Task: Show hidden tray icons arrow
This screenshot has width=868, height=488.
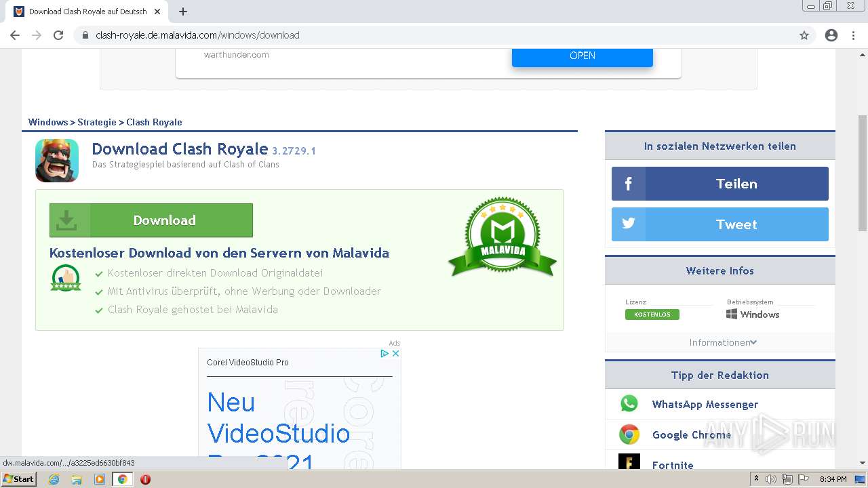Action: 756,479
